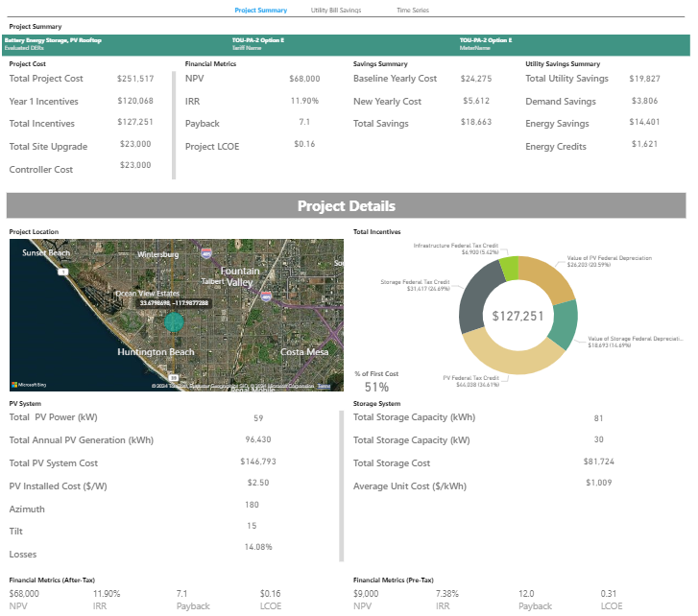The image size is (698, 616).
Task: Select the NPV value $68,000 card
Action: tap(304, 79)
